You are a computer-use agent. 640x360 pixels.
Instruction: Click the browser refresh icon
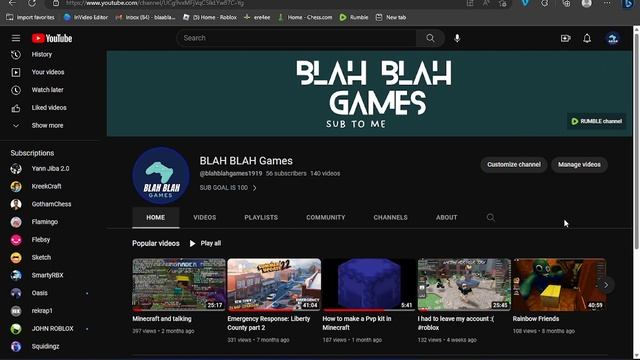(32, 3)
